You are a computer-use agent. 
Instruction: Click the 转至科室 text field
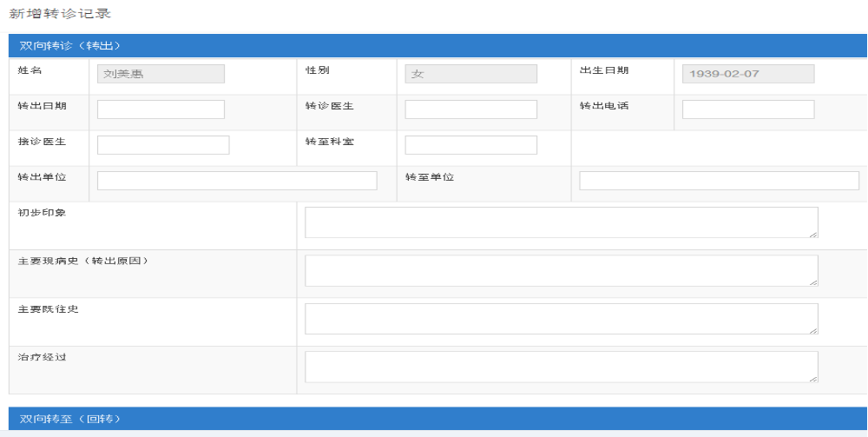click(x=470, y=145)
